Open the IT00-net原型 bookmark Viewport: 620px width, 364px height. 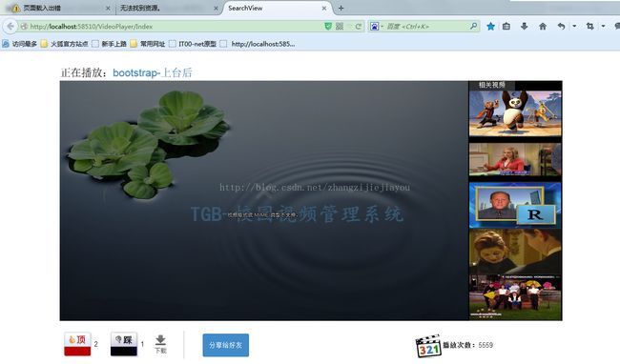tap(193, 44)
